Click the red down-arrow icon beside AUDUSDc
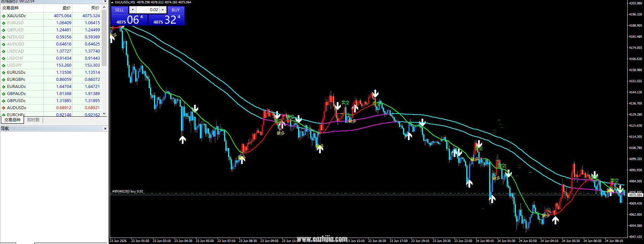This screenshot has height=244, width=644. (x=4, y=108)
